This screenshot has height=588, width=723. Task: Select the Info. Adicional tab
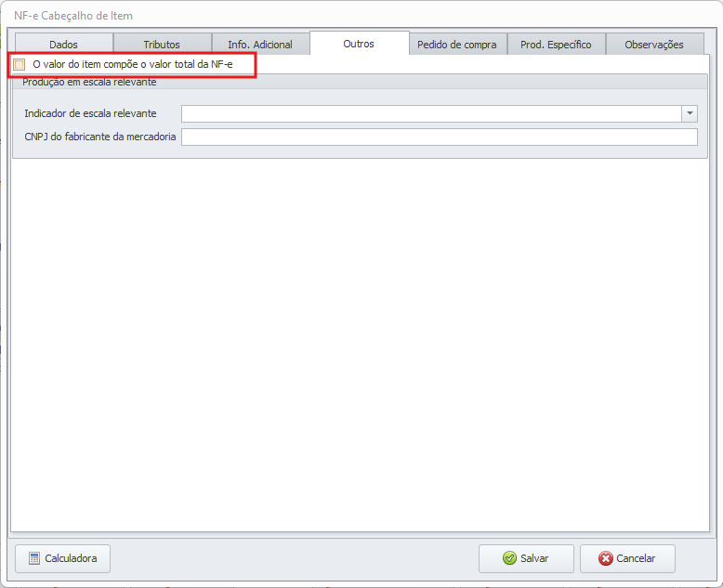coord(260,45)
